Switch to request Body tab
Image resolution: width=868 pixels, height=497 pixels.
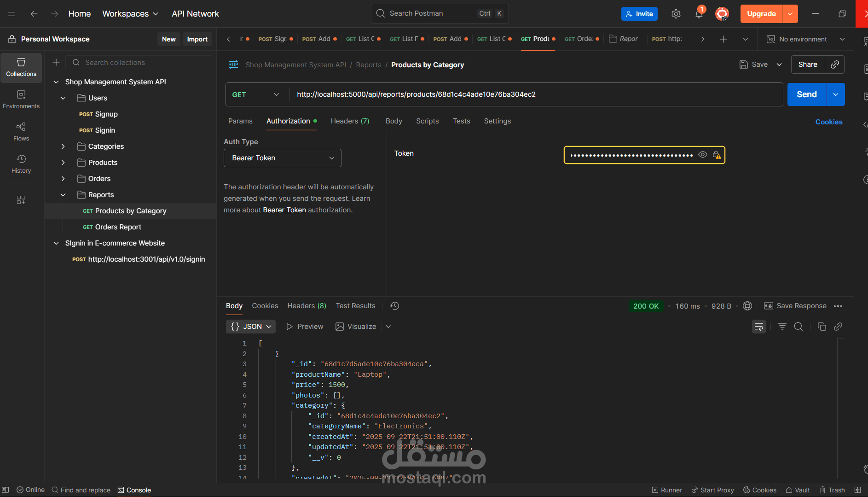[x=394, y=121]
